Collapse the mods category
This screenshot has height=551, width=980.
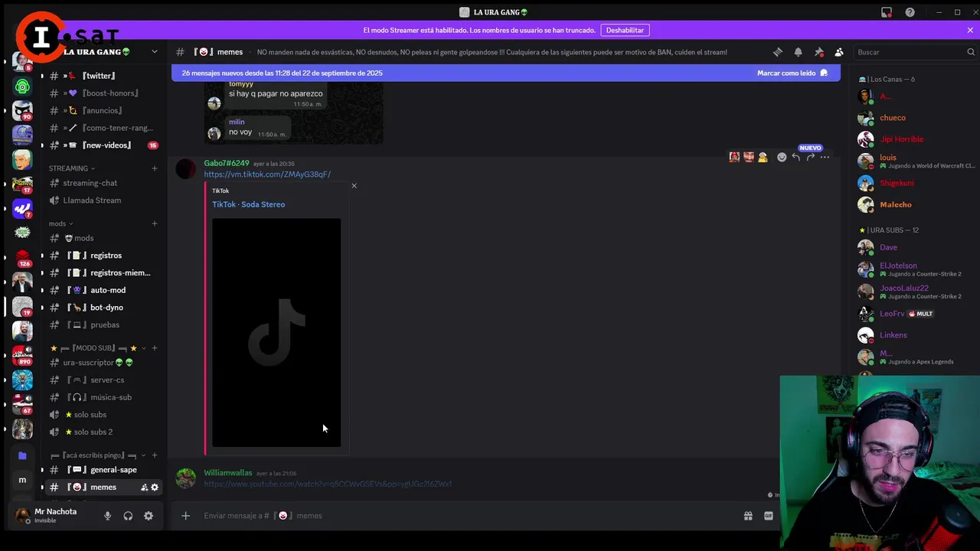click(x=61, y=223)
